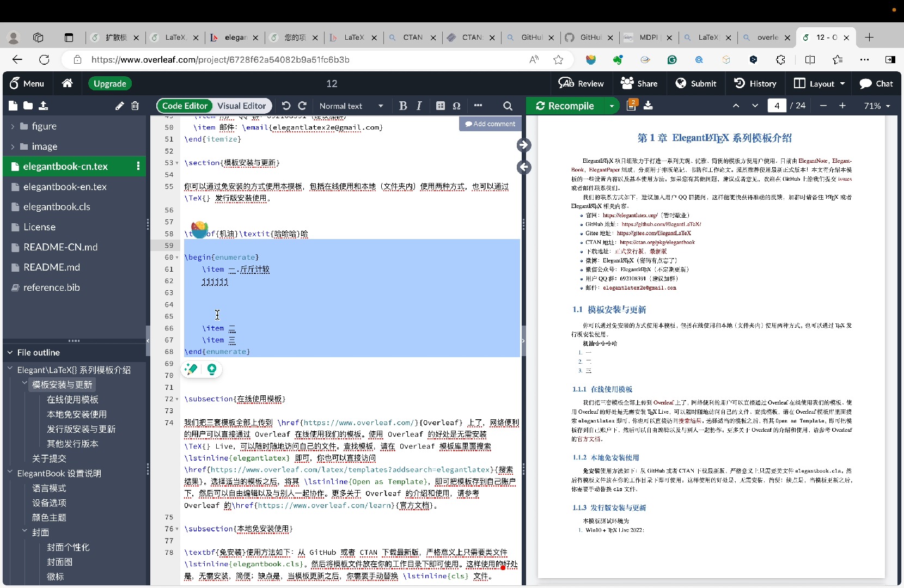Open project History

coord(755,83)
